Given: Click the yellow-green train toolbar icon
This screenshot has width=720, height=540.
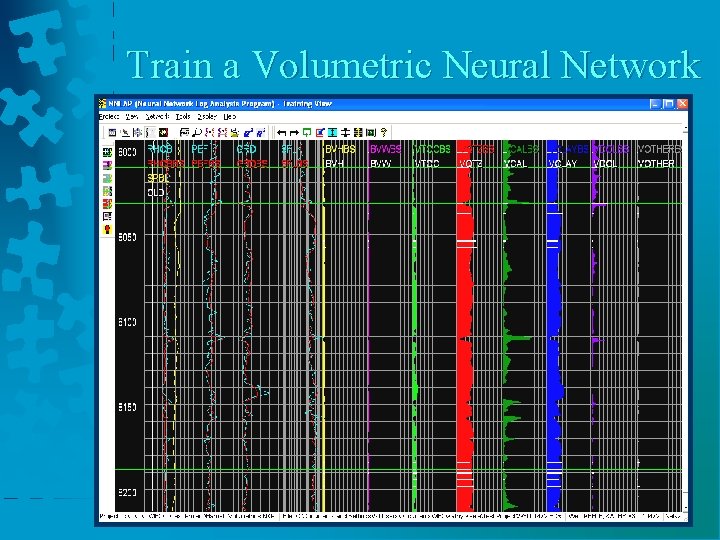Looking at the screenshot, I should pos(235,133).
